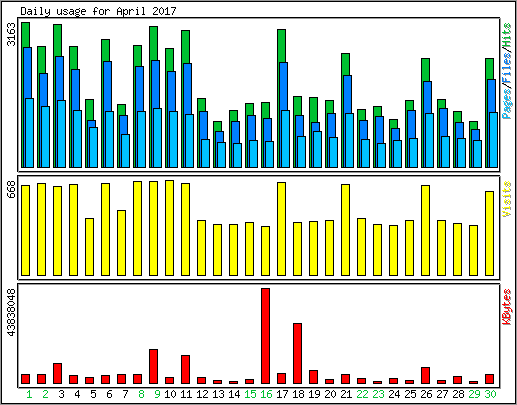Viewport: 517px width, 405px height.
Task: Click day label 8 on the x-axis
Action: coord(141,394)
